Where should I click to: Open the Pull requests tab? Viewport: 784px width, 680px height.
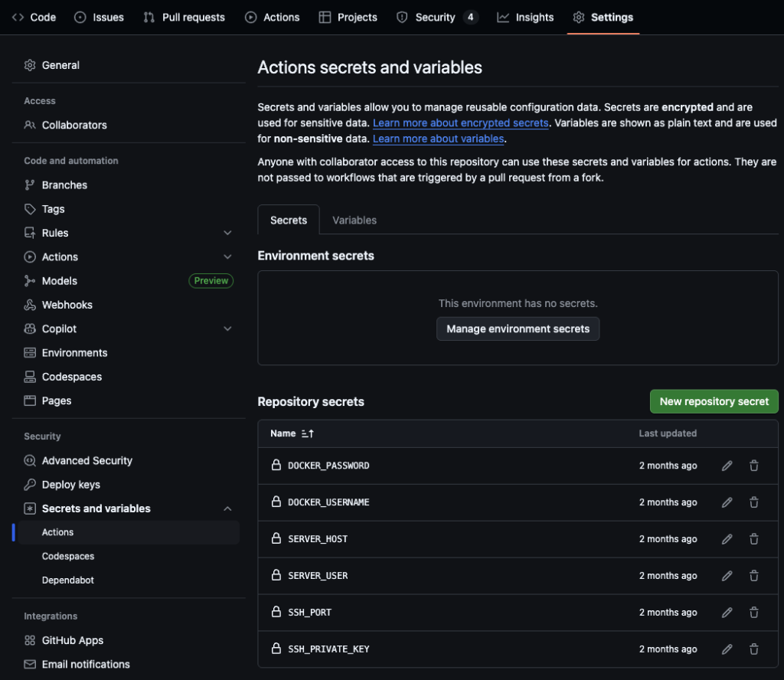click(x=184, y=18)
